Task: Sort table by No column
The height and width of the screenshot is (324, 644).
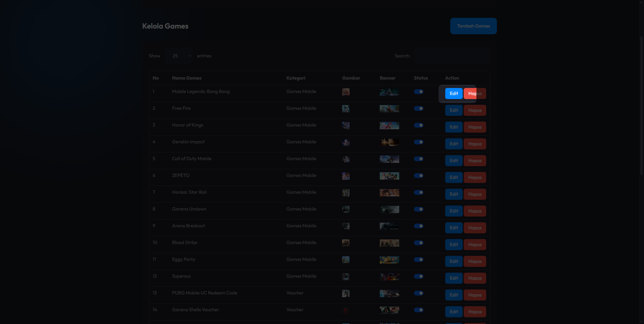Action: pyautogui.click(x=155, y=78)
